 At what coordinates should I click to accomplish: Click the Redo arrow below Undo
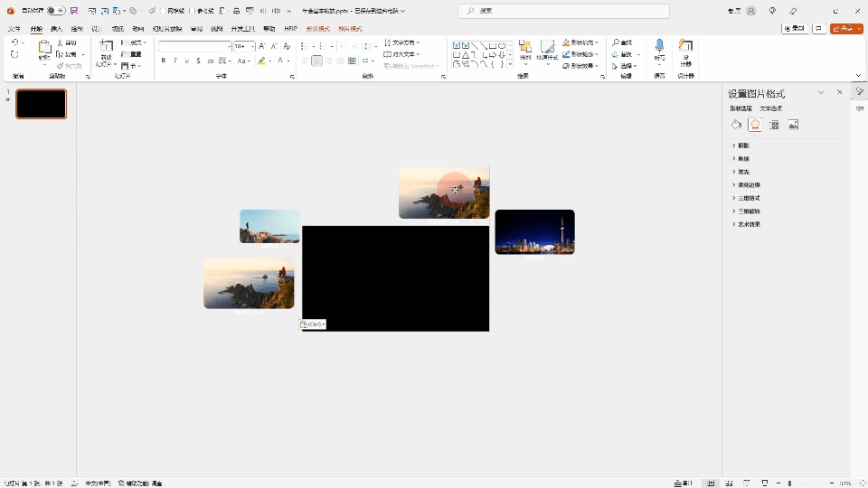click(x=15, y=54)
